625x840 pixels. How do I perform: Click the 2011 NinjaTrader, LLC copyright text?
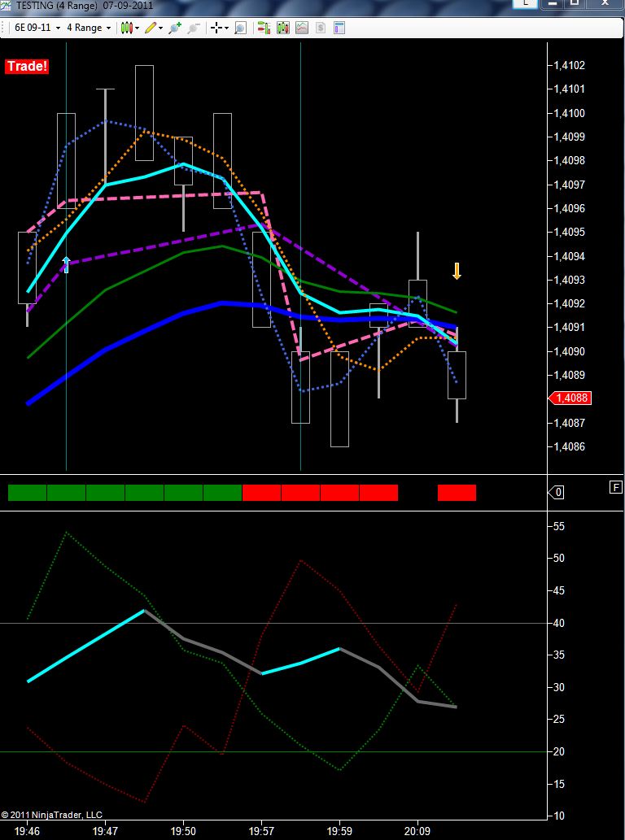(x=51, y=815)
